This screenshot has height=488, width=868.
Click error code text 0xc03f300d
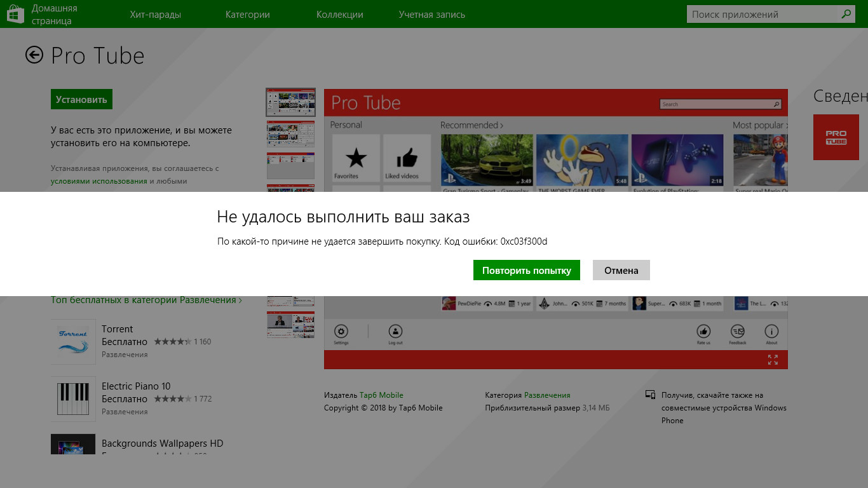(x=524, y=241)
